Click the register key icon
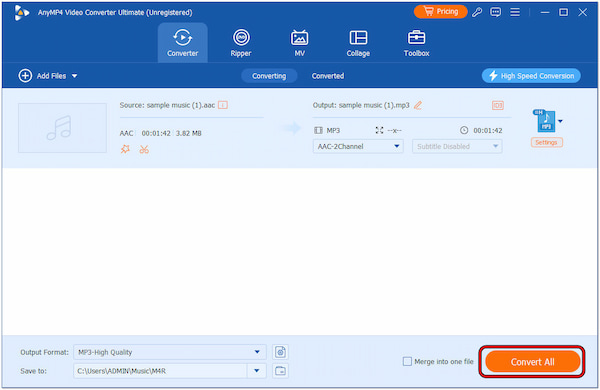The width and height of the screenshot is (600, 390). tap(477, 12)
